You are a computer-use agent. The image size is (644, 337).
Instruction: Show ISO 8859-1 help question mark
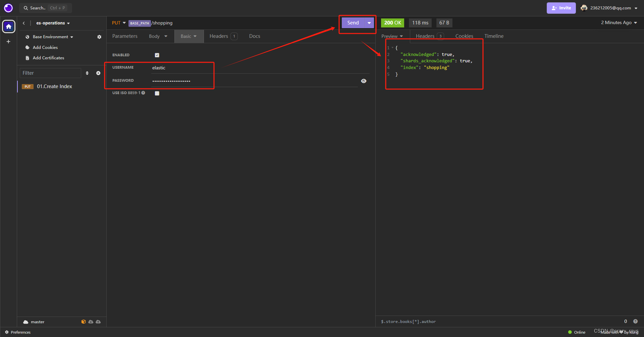(x=143, y=93)
